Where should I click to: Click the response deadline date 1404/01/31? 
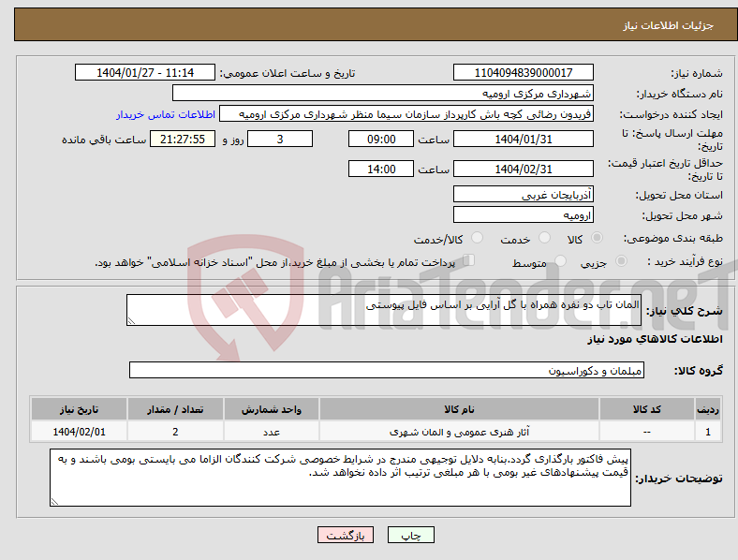[524, 139]
